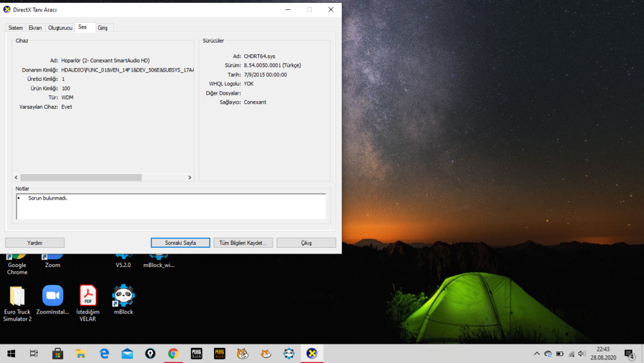
Task: Select Euro Truck Simulator 2 desktop folder
Action: (x=17, y=304)
